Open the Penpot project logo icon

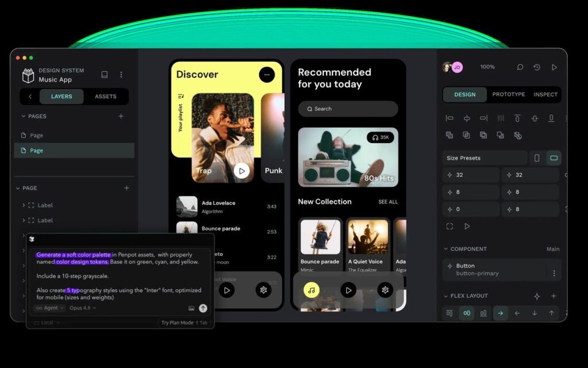28,75
